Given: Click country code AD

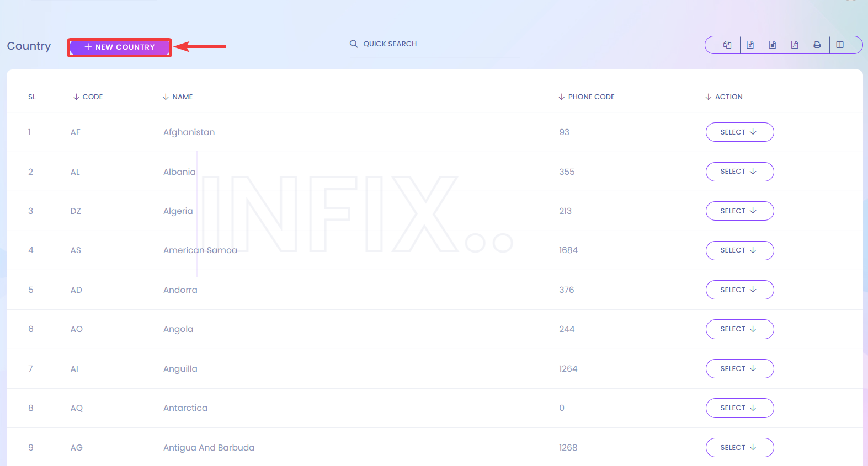Looking at the screenshot, I should point(76,290).
